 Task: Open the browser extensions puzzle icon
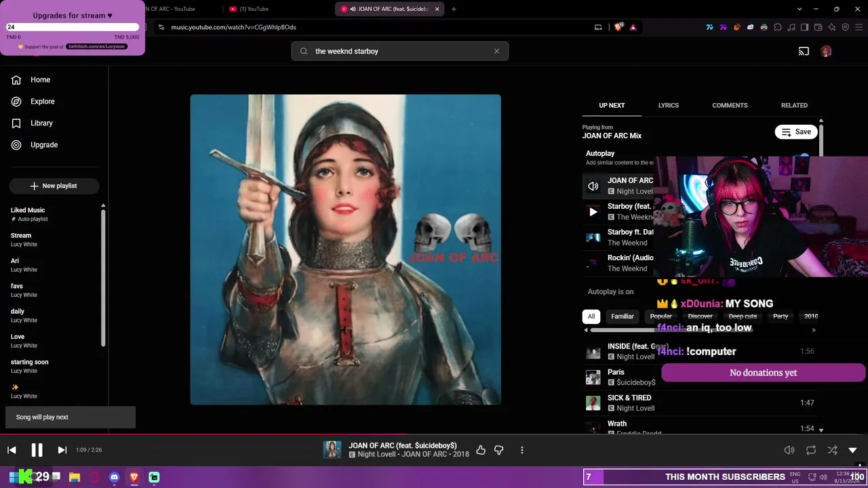(778, 27)
